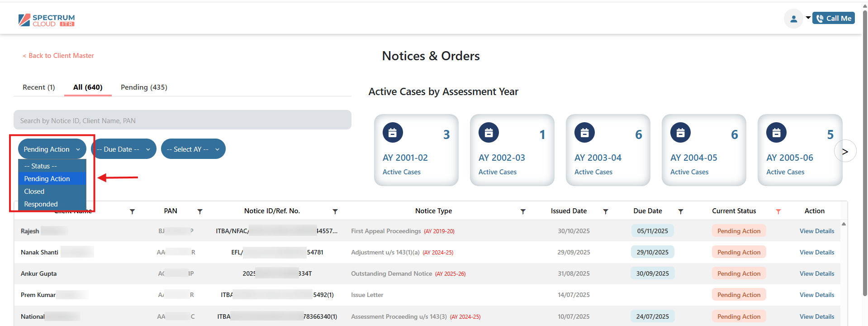The width and height of the screenshot is (868, 326).
Task: Click the filter icon beside PAN column
Action: coord(200,211)
